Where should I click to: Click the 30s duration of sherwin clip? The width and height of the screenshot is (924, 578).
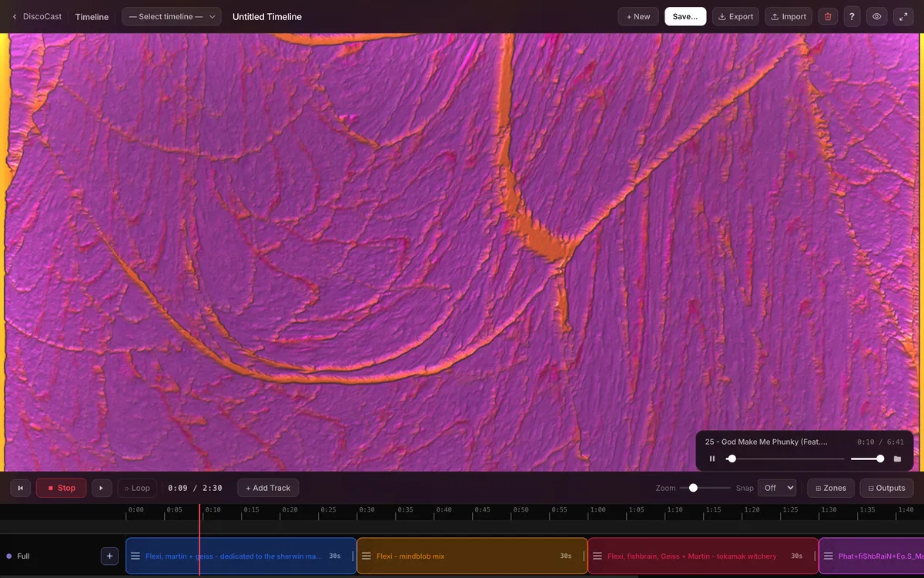[335, 556]
